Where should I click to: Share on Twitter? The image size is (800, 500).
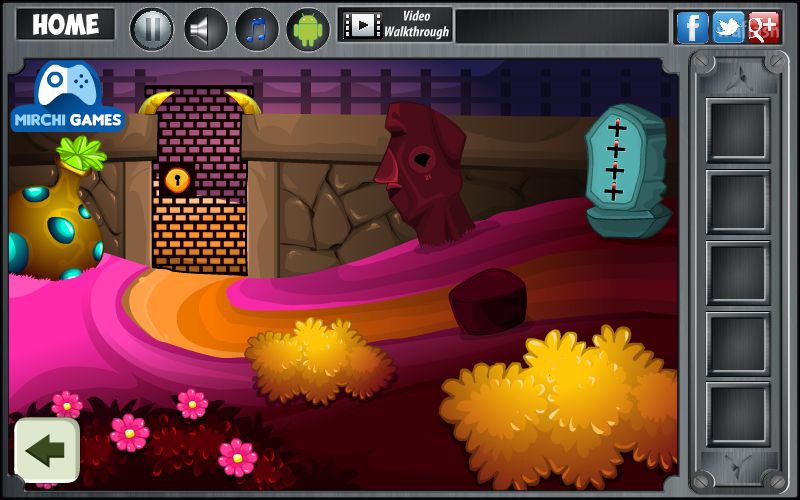(x=728, y=27)
